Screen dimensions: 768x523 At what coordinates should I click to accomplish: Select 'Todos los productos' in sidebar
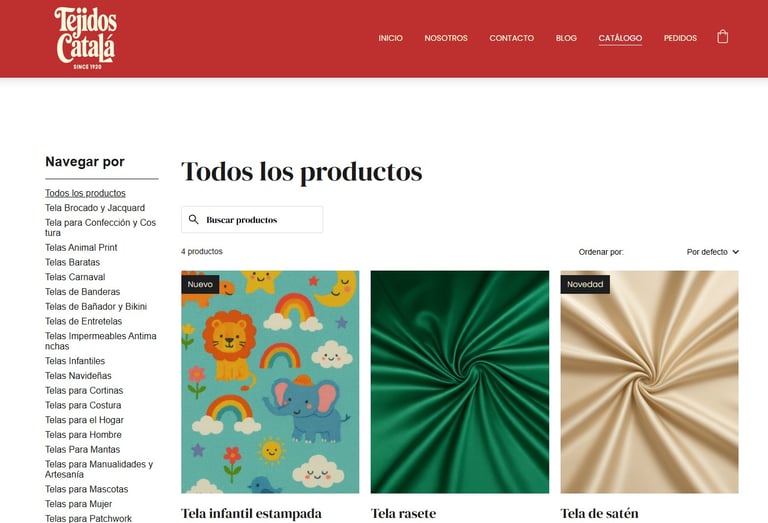tap(85, 193)
